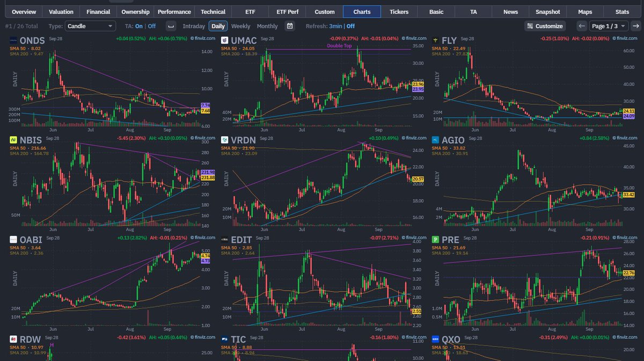Open the calendar date range icon

(290, 26)
